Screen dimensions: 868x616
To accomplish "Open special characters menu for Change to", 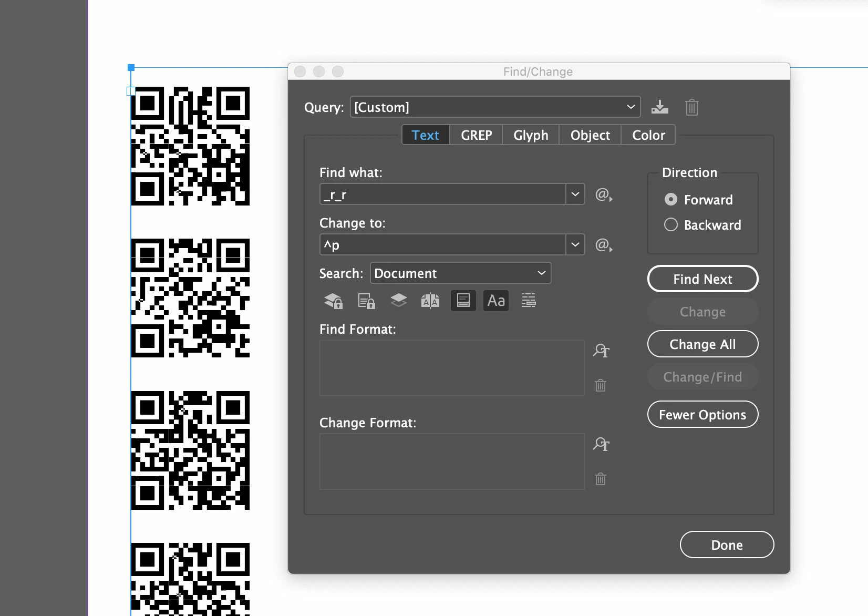I will (x=604, y=245).
